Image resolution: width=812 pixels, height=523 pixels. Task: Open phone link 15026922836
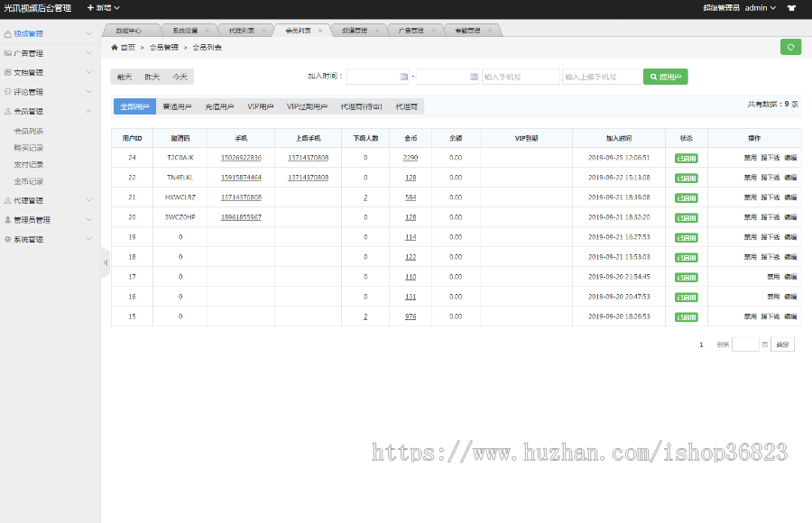point(241,158)
